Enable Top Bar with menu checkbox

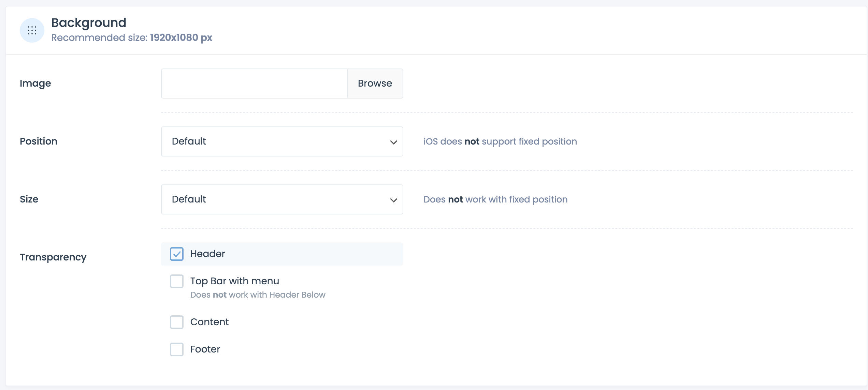(177, 281)
